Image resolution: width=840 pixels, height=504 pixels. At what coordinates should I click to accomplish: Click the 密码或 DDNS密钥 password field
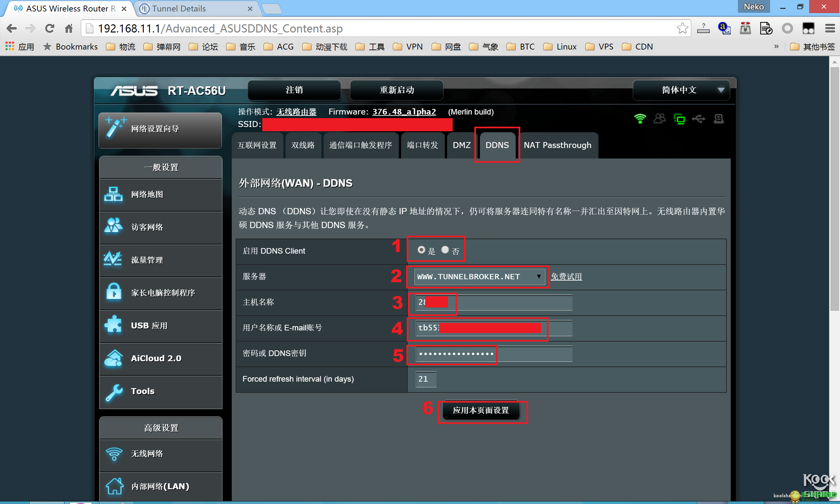[x=494, y=354]
